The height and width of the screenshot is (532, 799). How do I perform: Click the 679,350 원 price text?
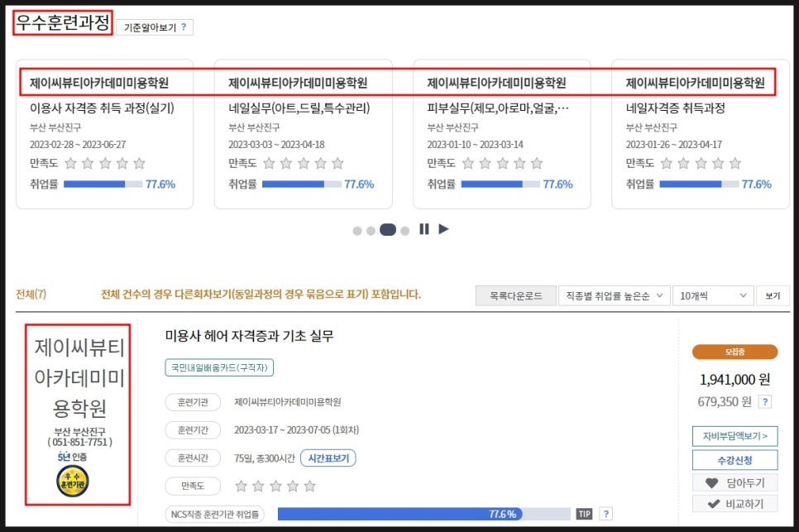coord(725,401)
